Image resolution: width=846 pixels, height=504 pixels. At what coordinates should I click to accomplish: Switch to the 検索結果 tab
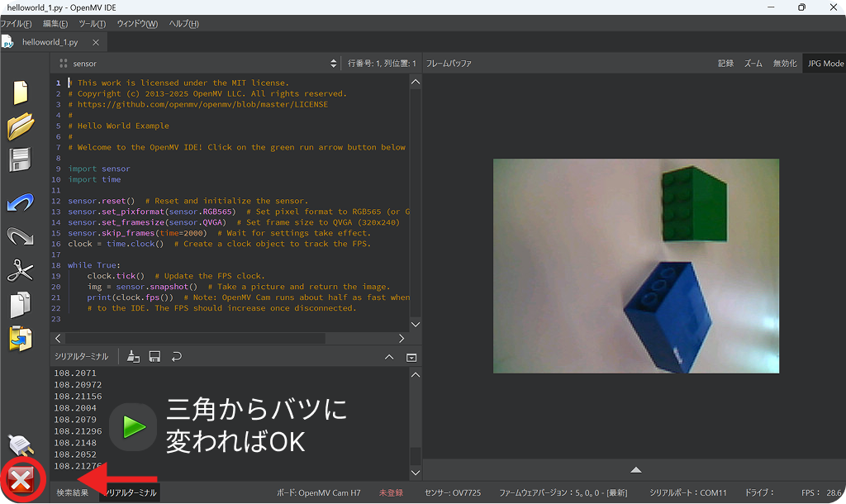73,492
